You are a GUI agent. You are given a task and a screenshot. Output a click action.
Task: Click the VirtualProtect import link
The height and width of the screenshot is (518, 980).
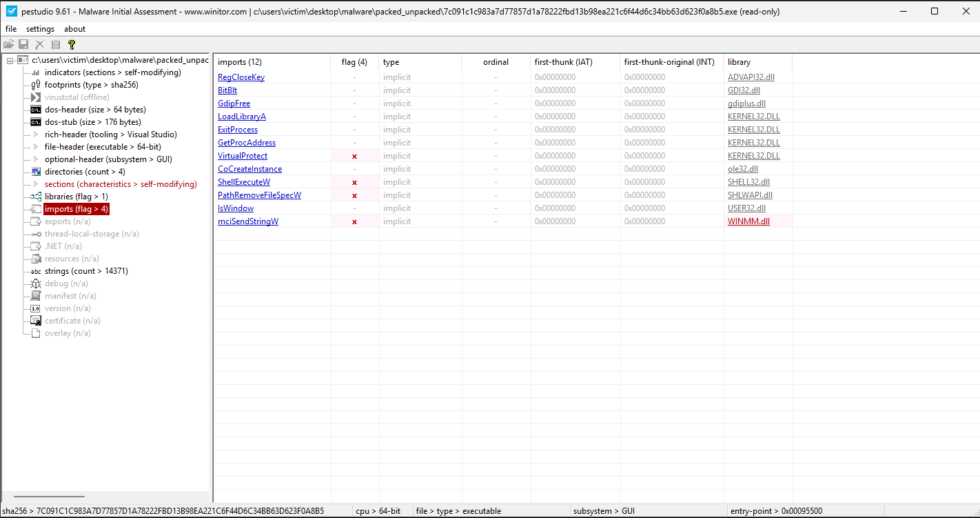pos(243,156)
